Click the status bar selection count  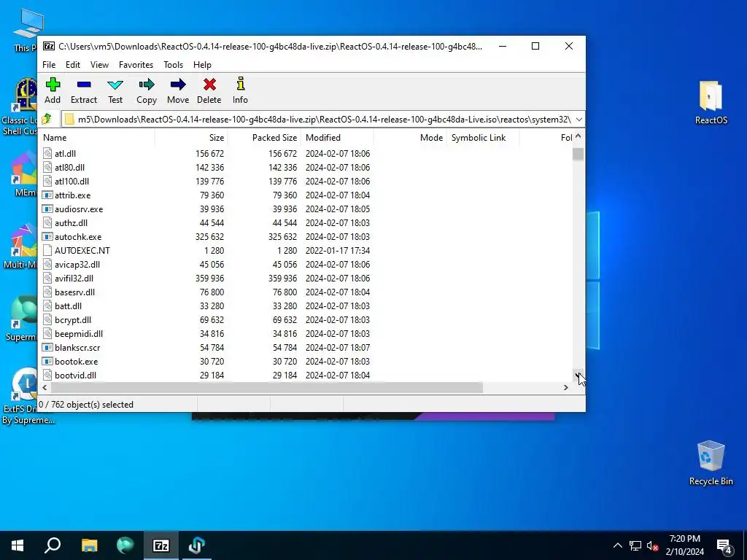pos(86,405)
